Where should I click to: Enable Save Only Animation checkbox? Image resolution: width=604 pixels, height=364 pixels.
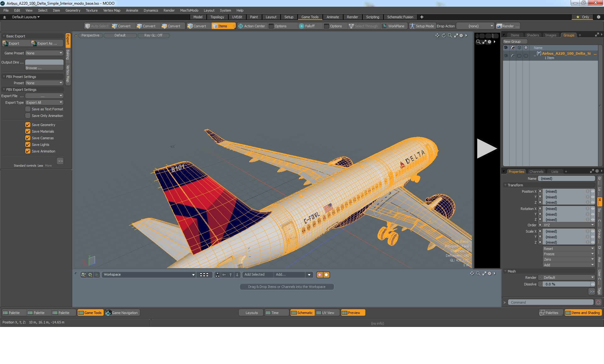[x=28, y=116]
